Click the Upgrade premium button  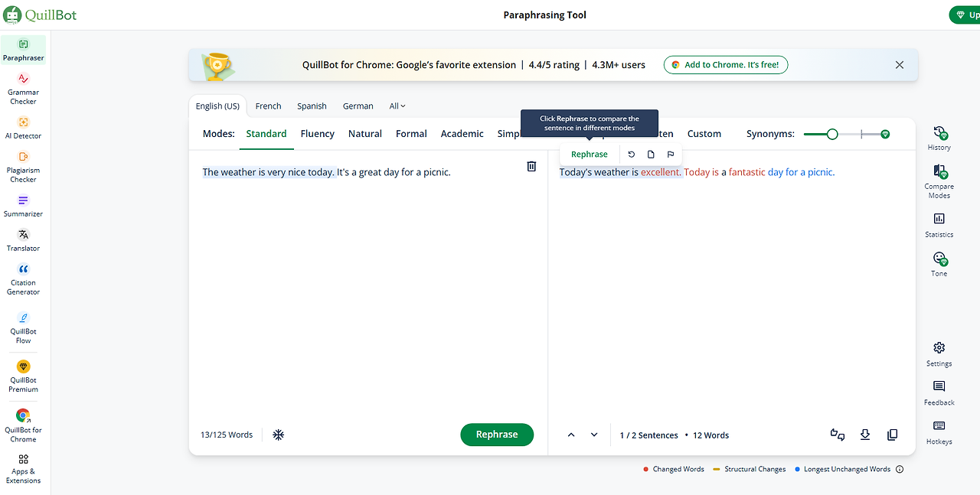click(966, 15)
